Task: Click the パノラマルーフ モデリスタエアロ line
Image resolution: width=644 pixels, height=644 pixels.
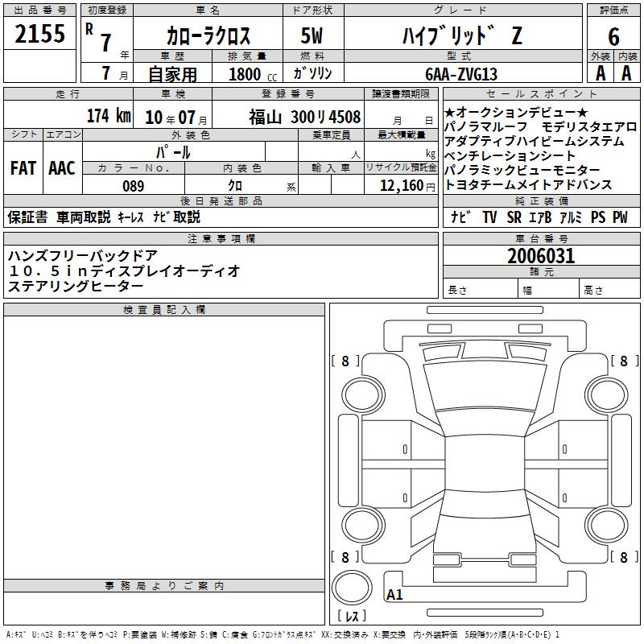Action: point(540,126)
